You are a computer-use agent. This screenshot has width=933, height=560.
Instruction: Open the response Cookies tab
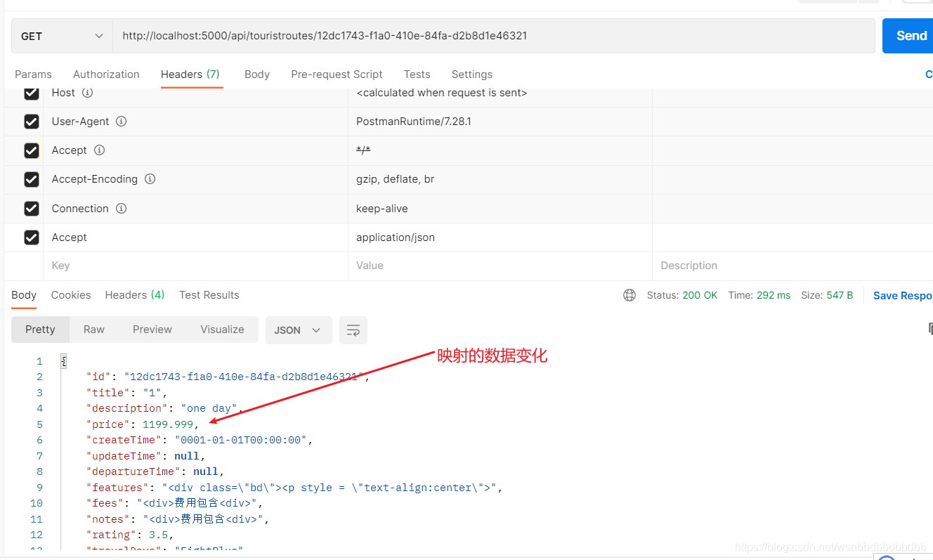(x=71, y=295)
